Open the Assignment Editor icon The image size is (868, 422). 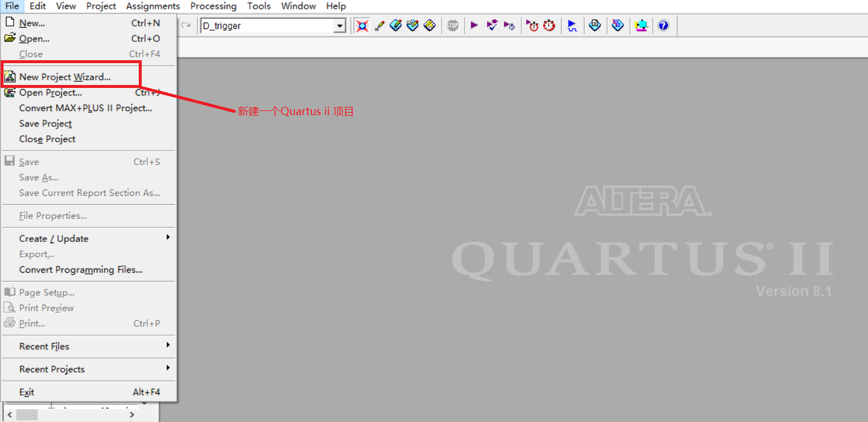pos(380,25)
